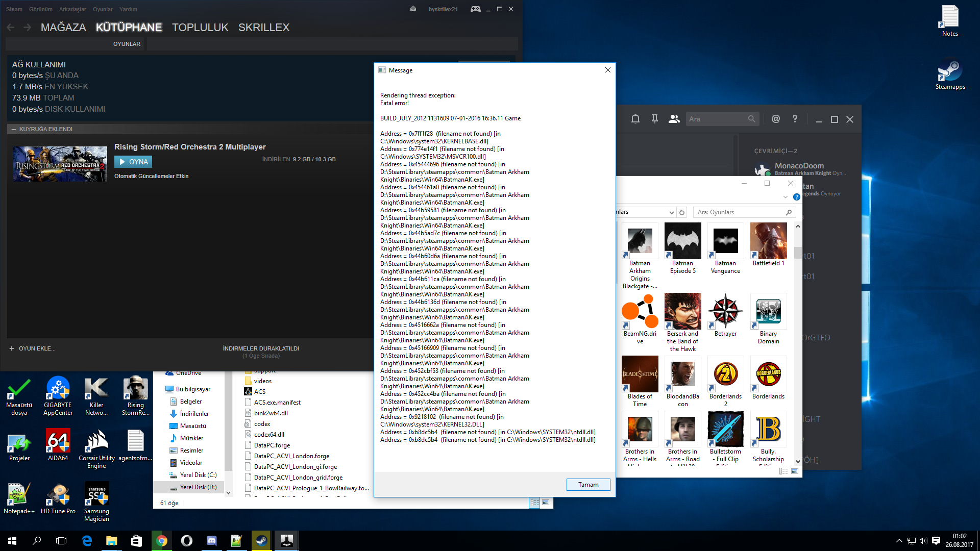Open Steam Big Picture controller icon
The image size is (980, 551).
tap(475, 9)
